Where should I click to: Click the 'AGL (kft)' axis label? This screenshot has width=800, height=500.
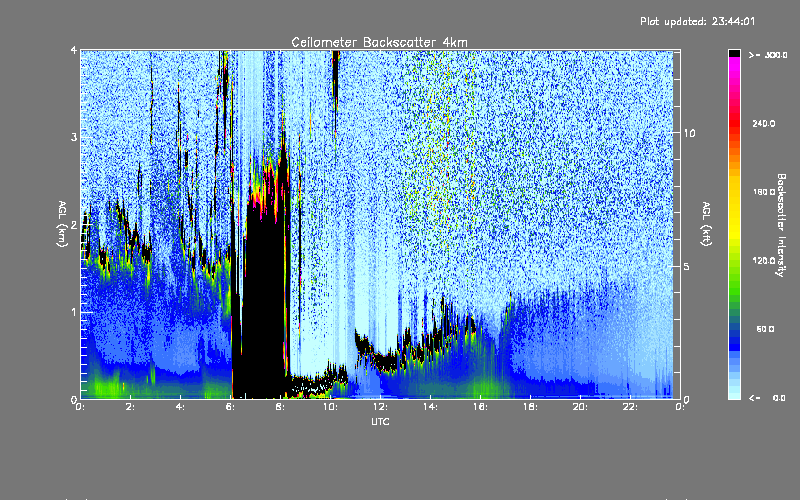[707, 224]
